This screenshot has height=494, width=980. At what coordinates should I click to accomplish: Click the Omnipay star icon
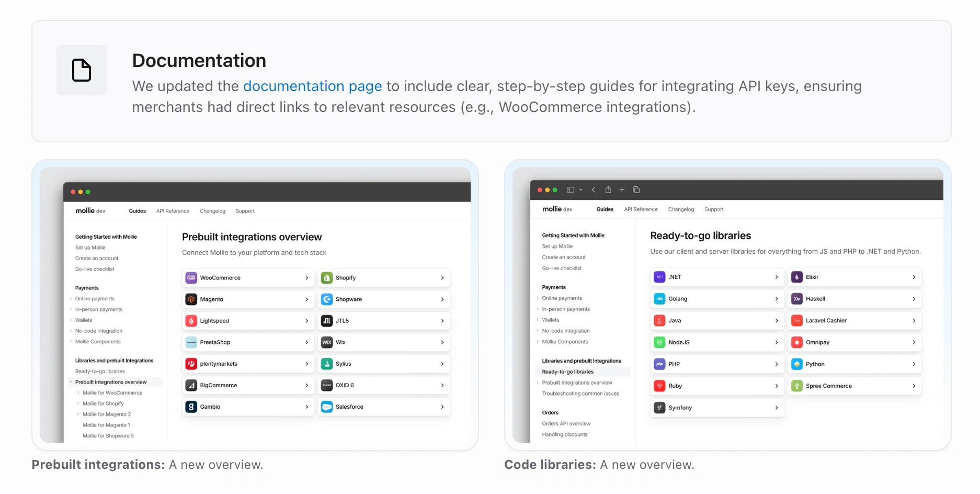click(797, 342)
